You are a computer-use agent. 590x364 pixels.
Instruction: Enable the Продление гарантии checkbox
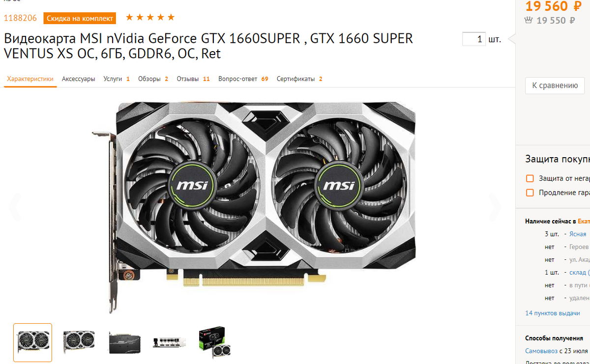click(x=530, y=193)
